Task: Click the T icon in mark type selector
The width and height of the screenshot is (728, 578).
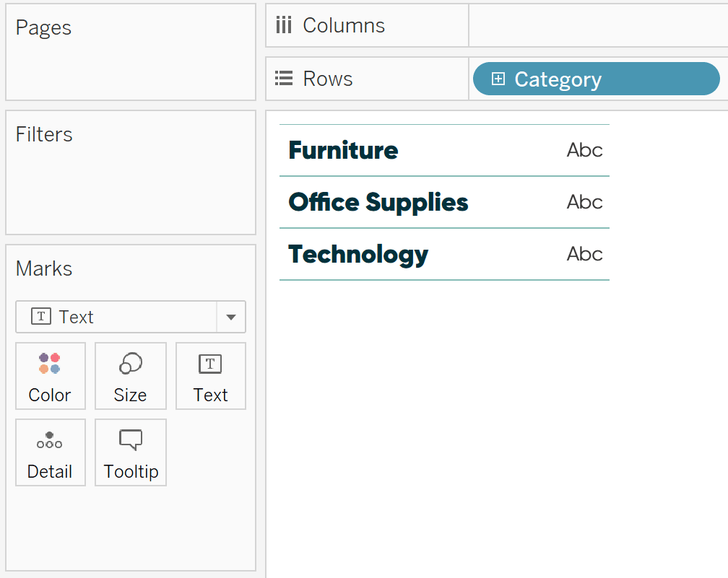Action: [x=41, y=317]
